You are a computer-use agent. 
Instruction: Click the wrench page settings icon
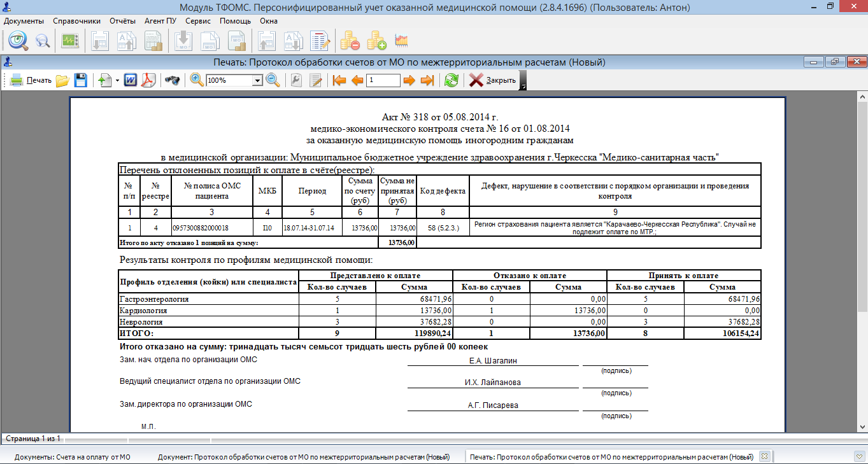(296, 80)
